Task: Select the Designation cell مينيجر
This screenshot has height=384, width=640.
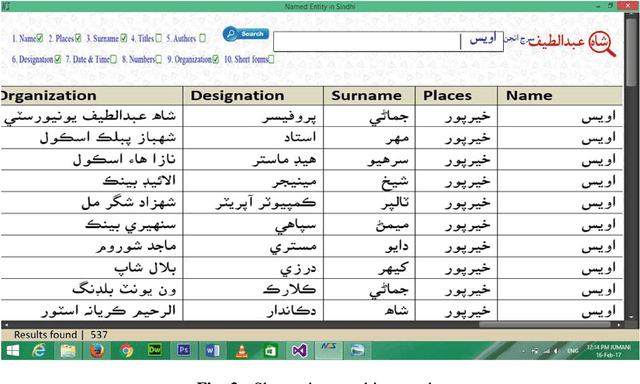Action: (x=253, y=181)
